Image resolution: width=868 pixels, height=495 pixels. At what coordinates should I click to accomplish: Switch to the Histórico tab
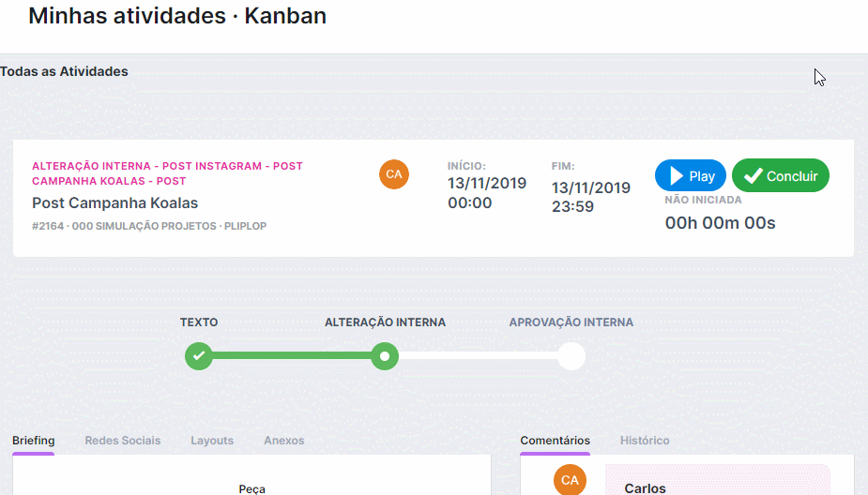click(645, 441)
